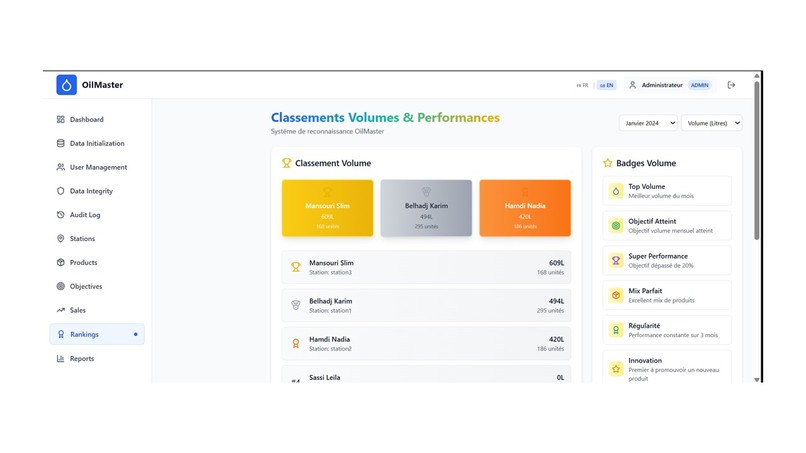Open the Stations menu item
The height and width of the screenshot is (453, 806).
click(x=97, y=239)
